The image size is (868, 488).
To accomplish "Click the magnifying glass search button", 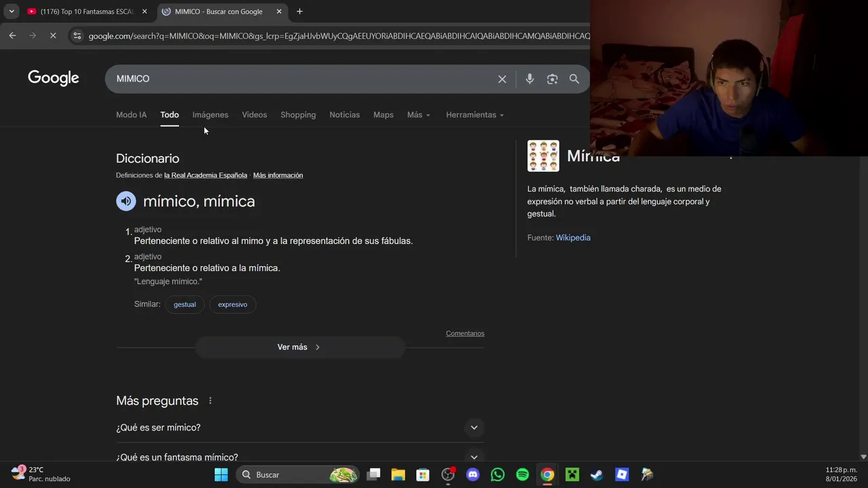I will [x=574, y=79].
